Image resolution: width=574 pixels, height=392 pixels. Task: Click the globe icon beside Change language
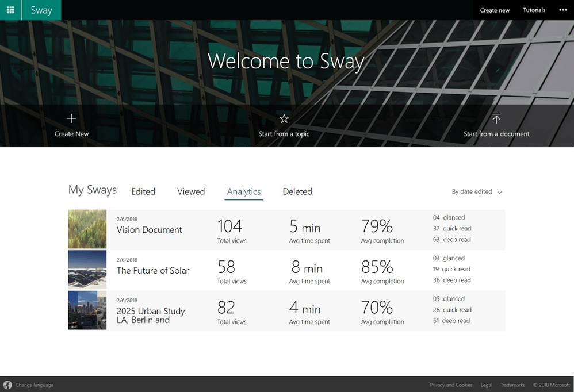point(7,385)
